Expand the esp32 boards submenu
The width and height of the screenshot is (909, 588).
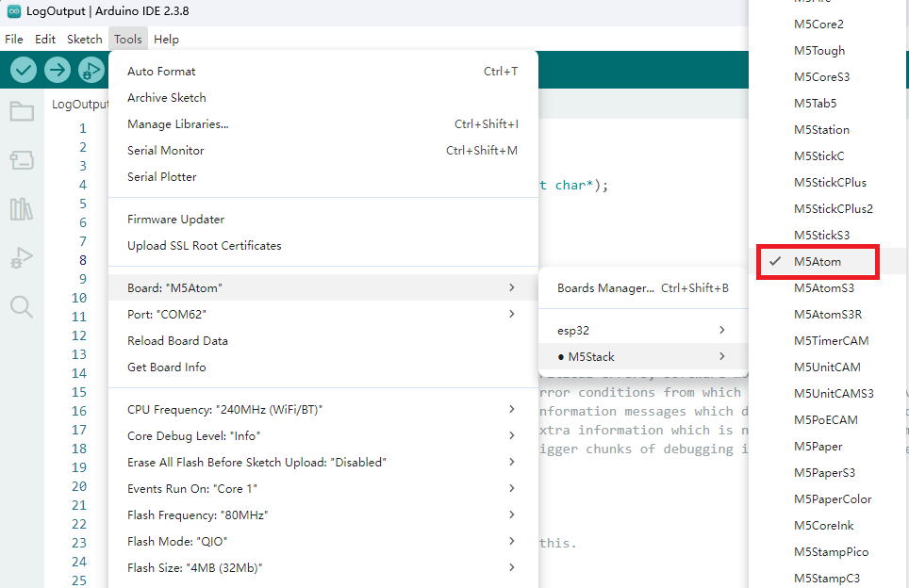[x=641, y=330]
